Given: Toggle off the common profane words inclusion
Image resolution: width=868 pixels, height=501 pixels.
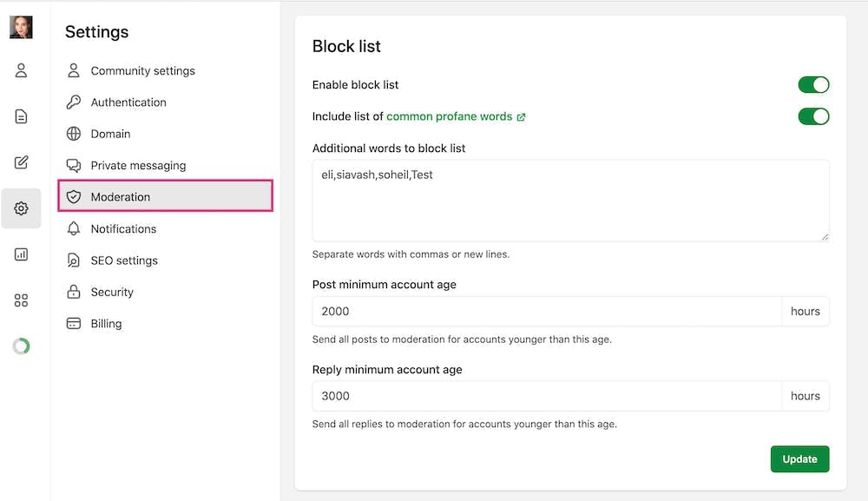Looking at the screenshot, I should tap(813, 115).
